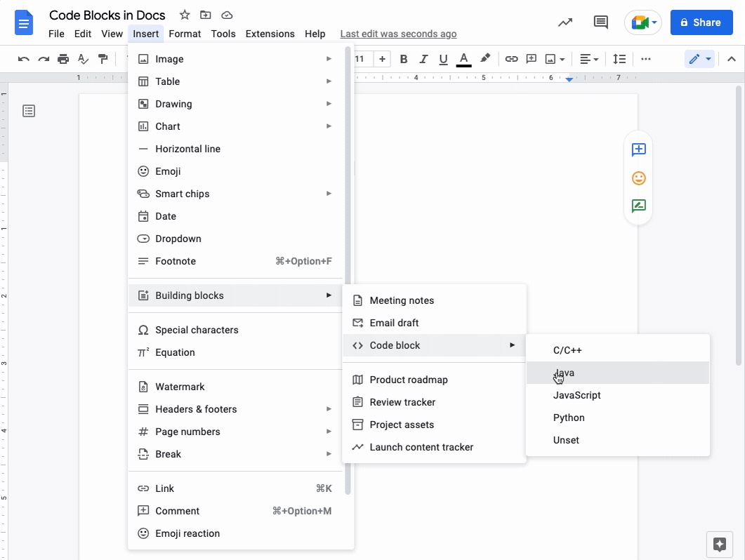Viewport: 745px width, 560px height.
Task: Toggle underline formatting
Action: coord(443,59)
